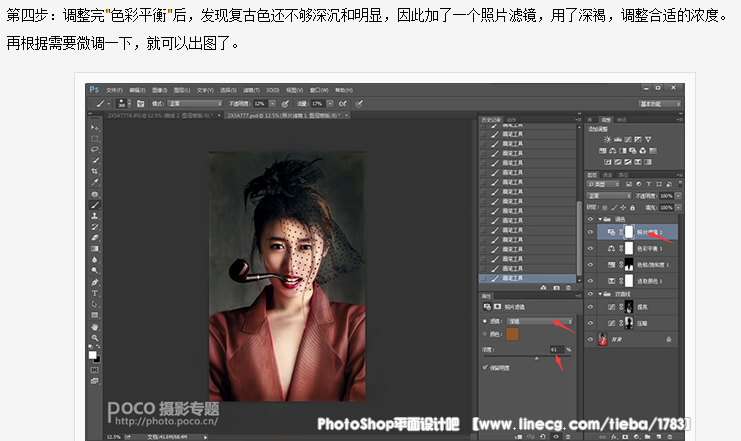Add a Vibrance adjustment (triangle icon)
Image resolution: width=741 pixels, height=441 pixels.
click(x=648, y=139)
